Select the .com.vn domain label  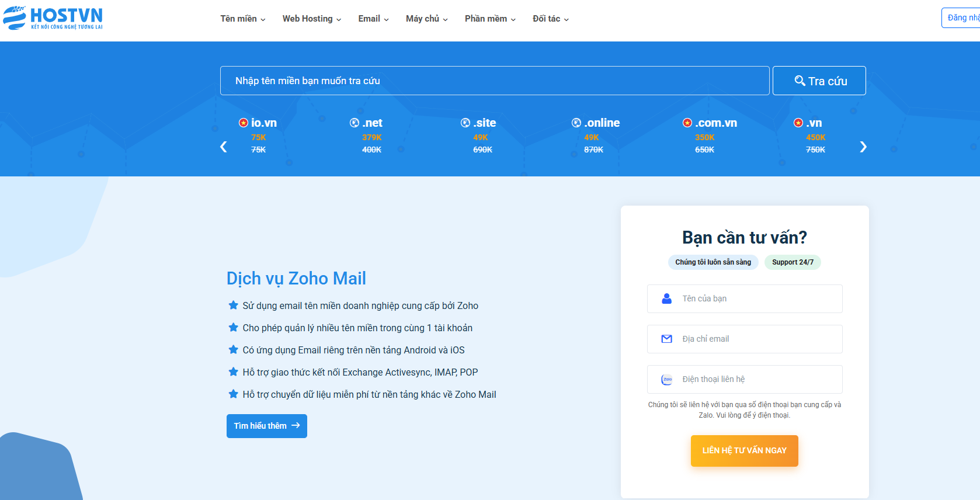(716, 123)
